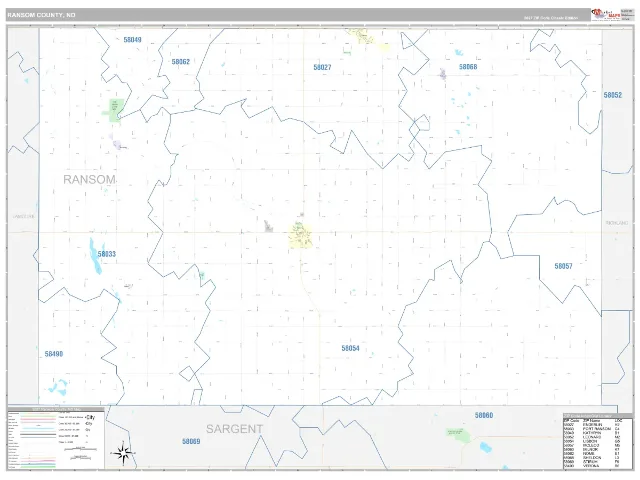640x480 pixels.
Task: Click the scale bar in the legend
Action: pos(80,449)
